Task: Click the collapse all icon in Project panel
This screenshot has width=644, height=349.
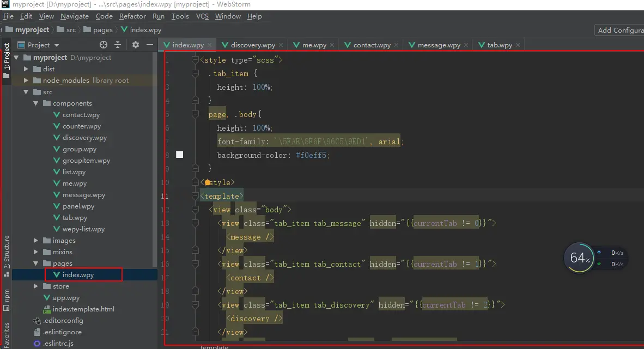Action: click(118, 45)
